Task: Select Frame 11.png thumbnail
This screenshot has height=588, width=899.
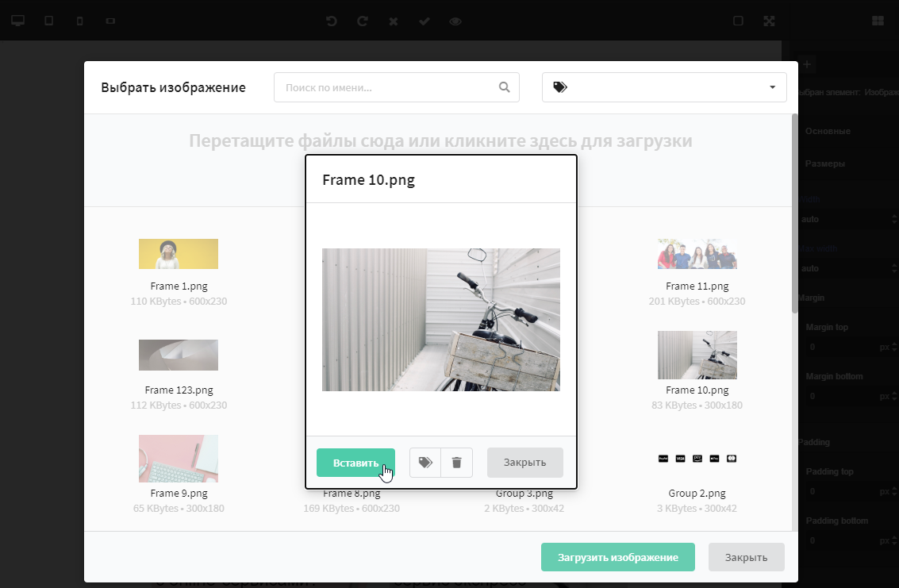Action: tap(697, 254)
